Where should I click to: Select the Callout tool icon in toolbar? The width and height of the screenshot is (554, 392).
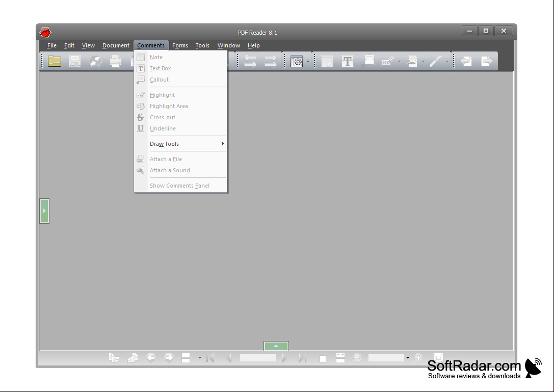coord(368,61)
